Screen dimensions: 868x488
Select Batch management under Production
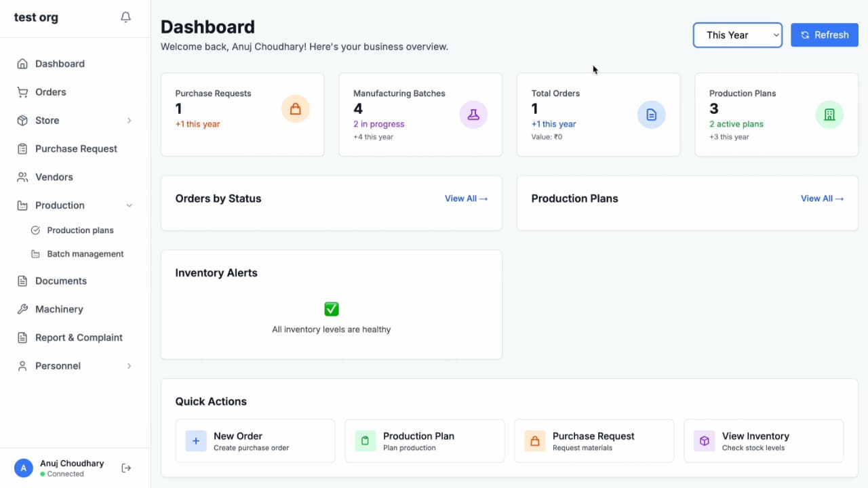(x=85, y=254)
